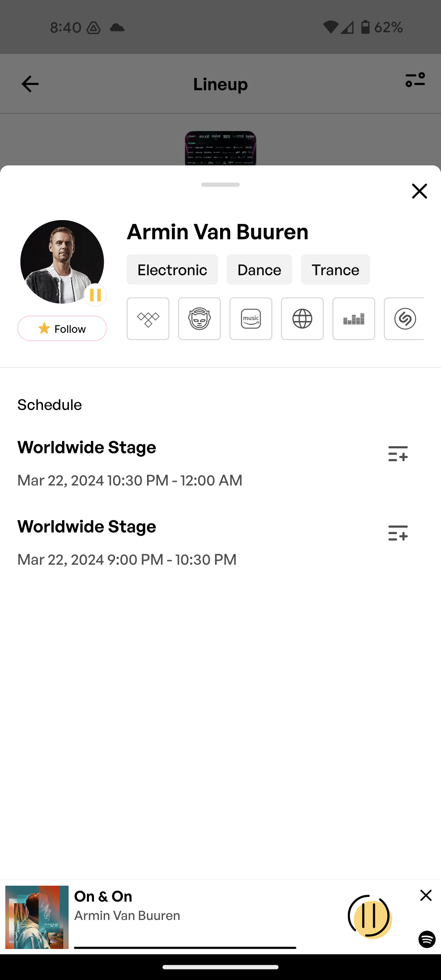Open the Amazon Music link icon
441x980 pixels.
(251, 318)
